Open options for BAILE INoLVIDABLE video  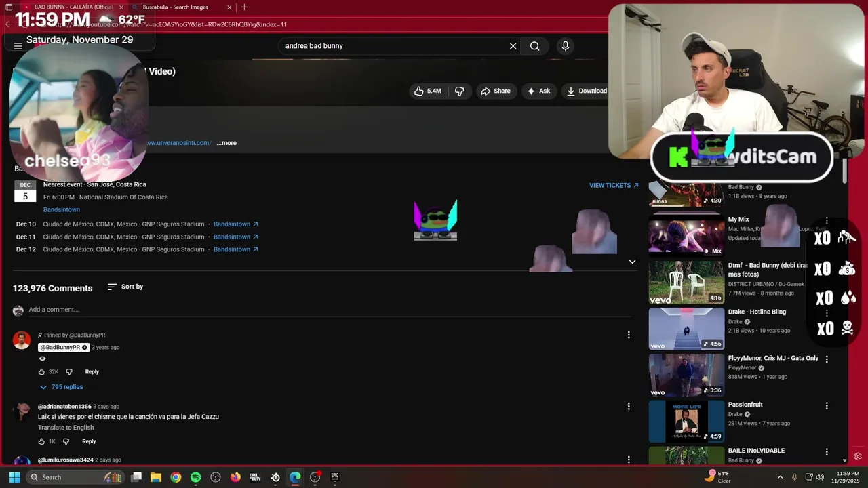click(x=827, y=452)
